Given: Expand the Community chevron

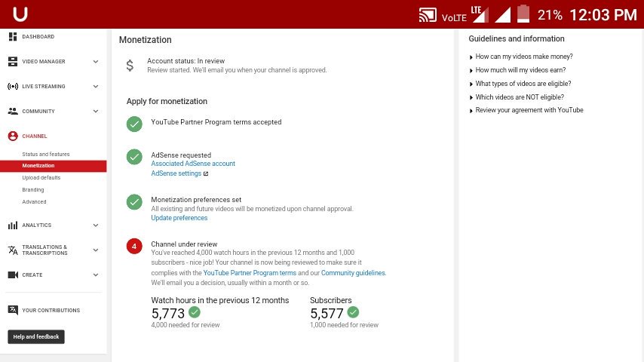Looking at the screenshot, I should click(x=96, y=111).
